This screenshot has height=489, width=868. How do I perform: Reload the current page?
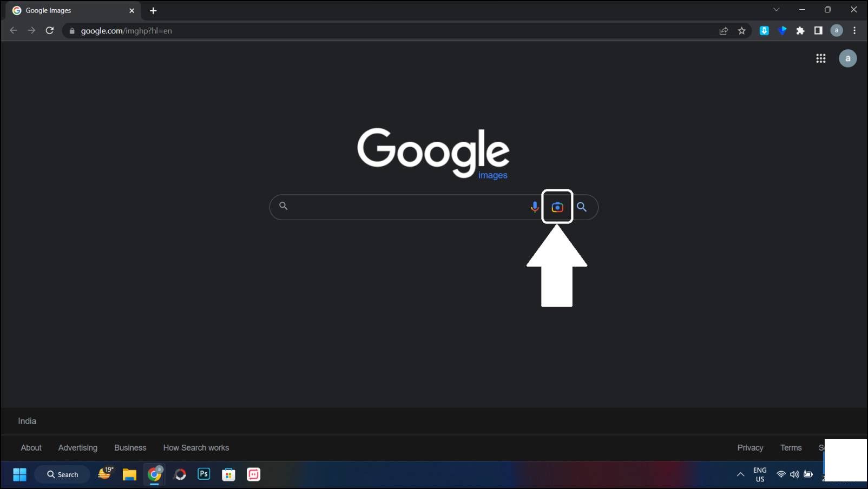(x=50, y=30)
